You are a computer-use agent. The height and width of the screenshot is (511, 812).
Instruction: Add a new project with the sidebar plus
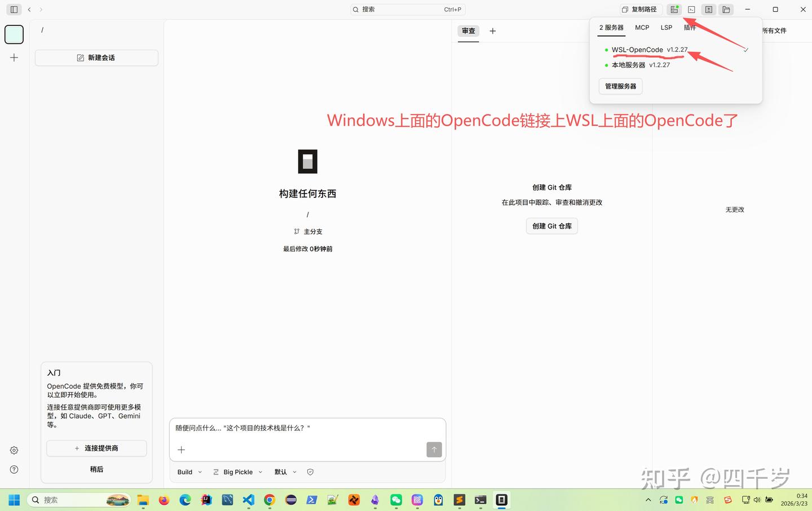point(14,58)
